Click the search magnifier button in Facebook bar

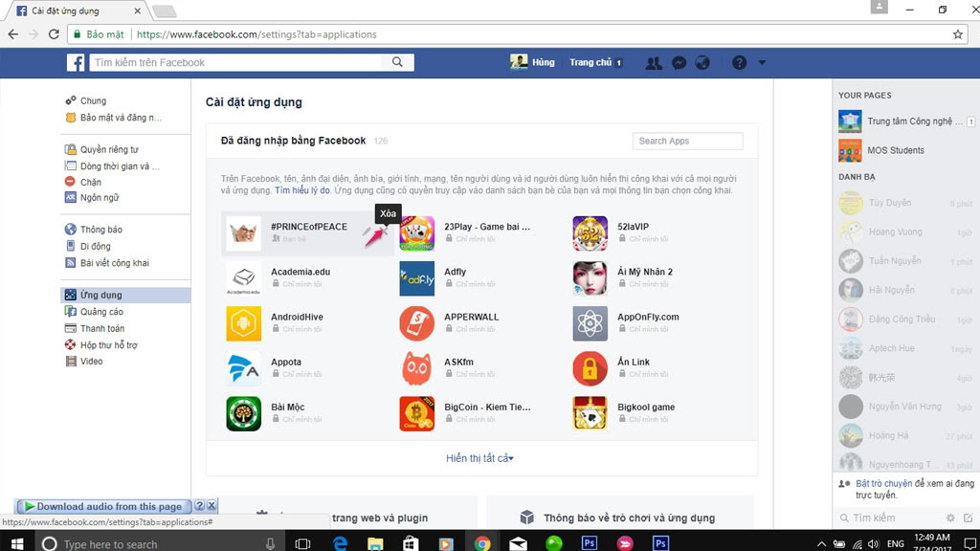397,62
